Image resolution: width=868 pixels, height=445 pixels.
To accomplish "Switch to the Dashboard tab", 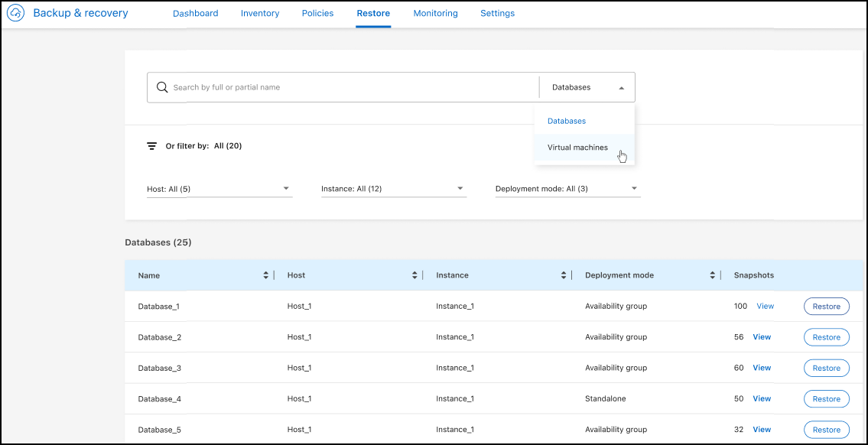I will click(195, 13).
